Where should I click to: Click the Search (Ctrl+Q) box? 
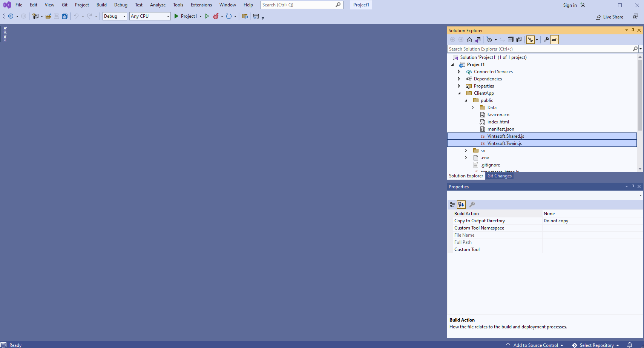point(302,5)
